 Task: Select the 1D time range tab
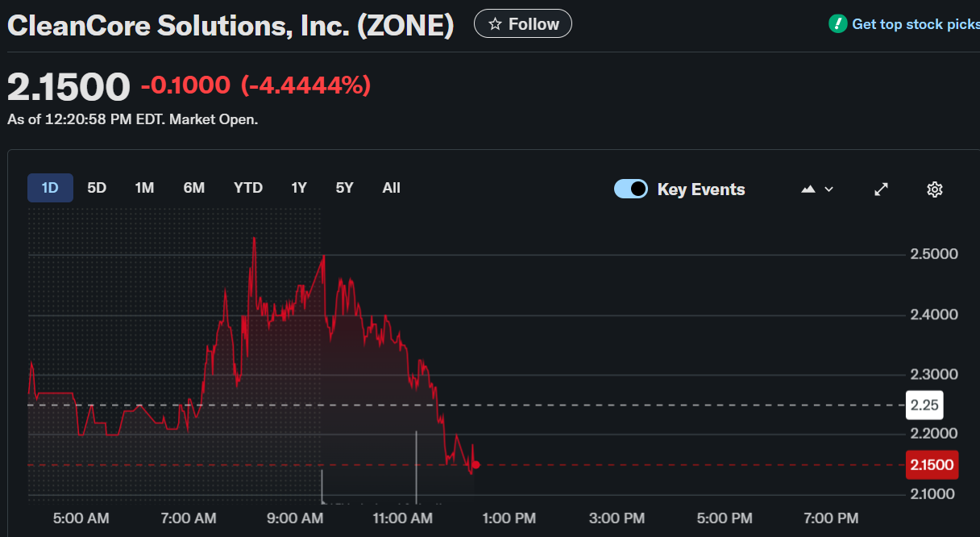tap(50, 188)
